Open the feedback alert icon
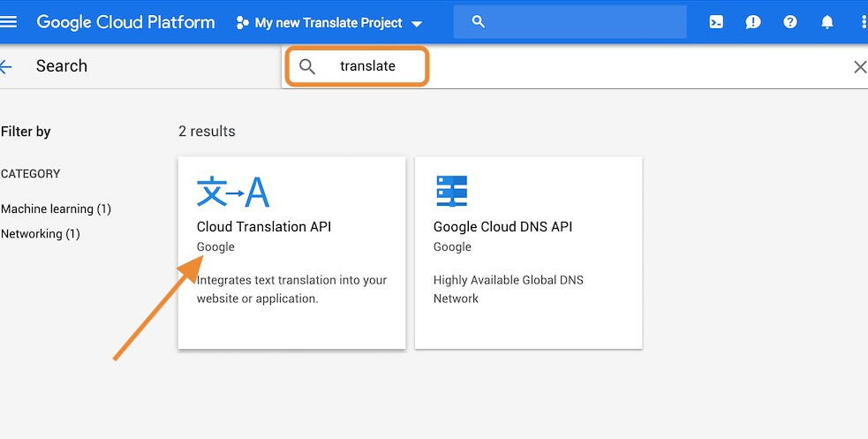Viewport: 868px width, 439px height. pyautogui.click(x=752, y=22)
